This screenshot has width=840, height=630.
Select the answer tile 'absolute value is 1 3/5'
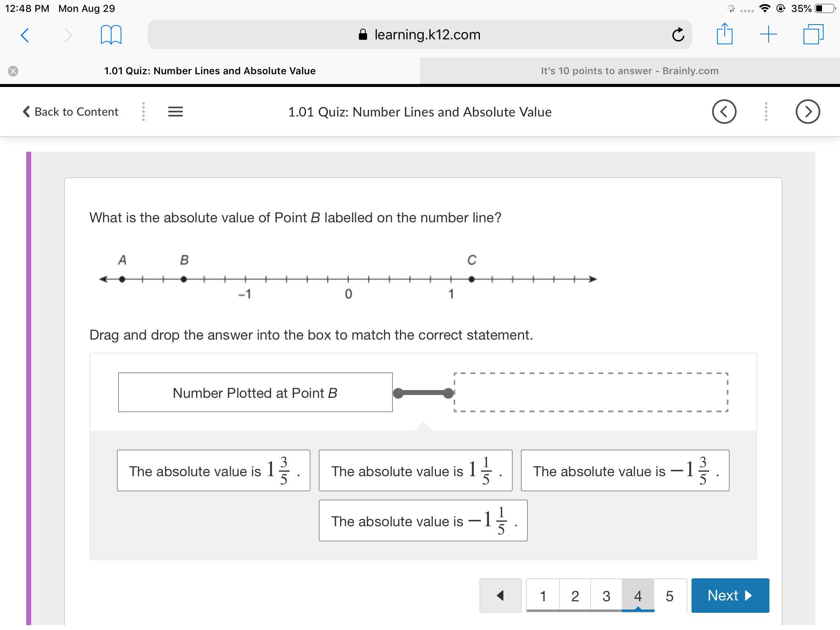214,470
